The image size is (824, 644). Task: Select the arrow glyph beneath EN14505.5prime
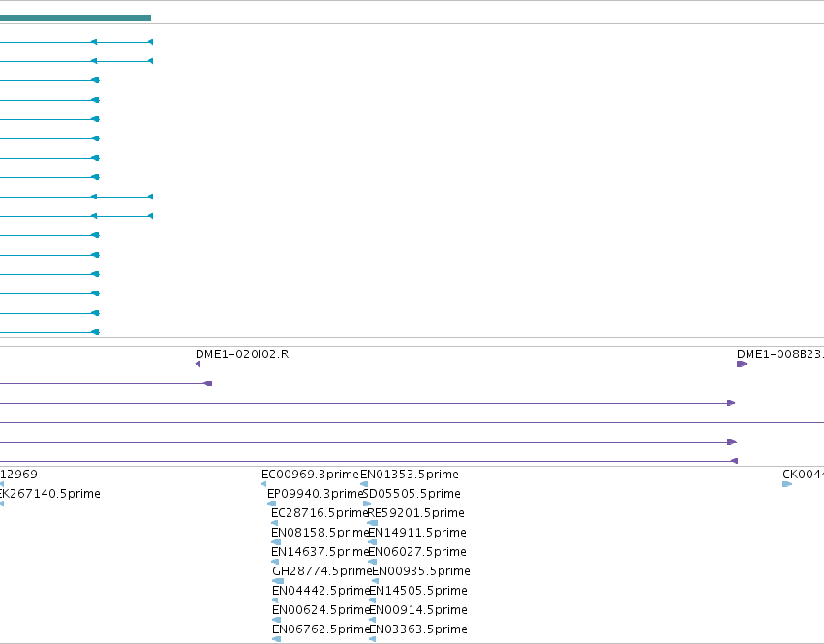[x=372, y=600]
